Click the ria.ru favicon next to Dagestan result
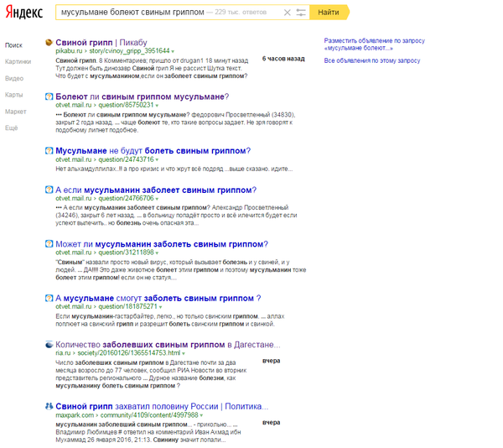 pyautogui.click(x=49, y=345)
